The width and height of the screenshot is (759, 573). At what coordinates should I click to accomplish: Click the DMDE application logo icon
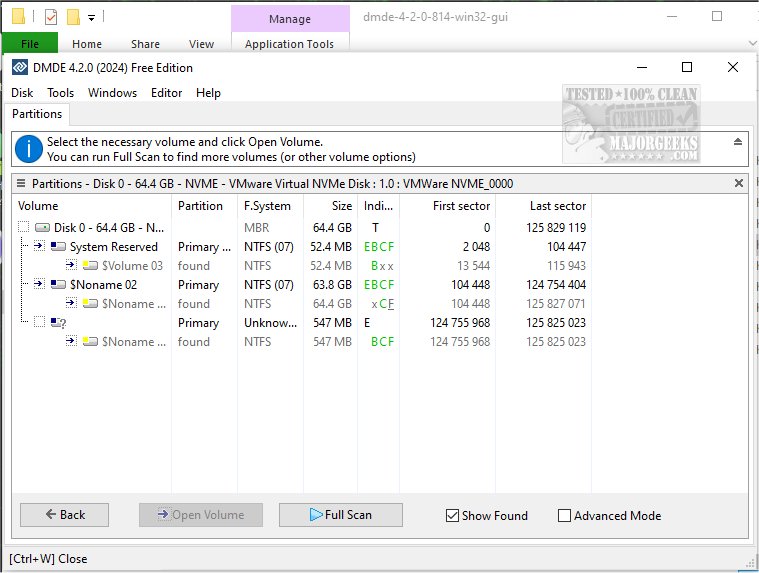(x=20, y=67)
